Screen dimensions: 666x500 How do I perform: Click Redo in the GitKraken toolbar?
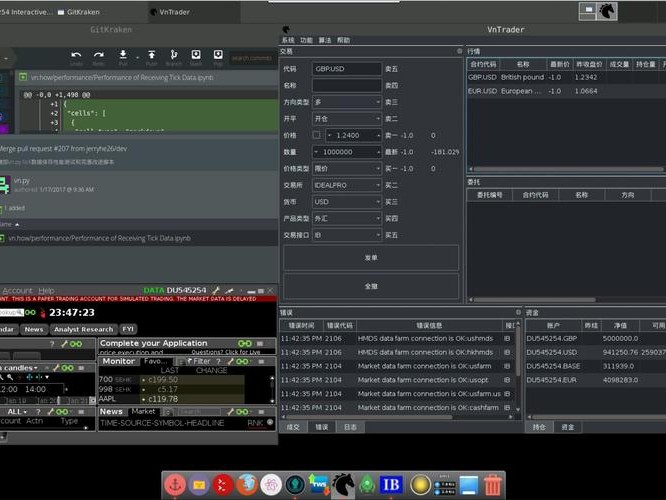coord(98,58)
